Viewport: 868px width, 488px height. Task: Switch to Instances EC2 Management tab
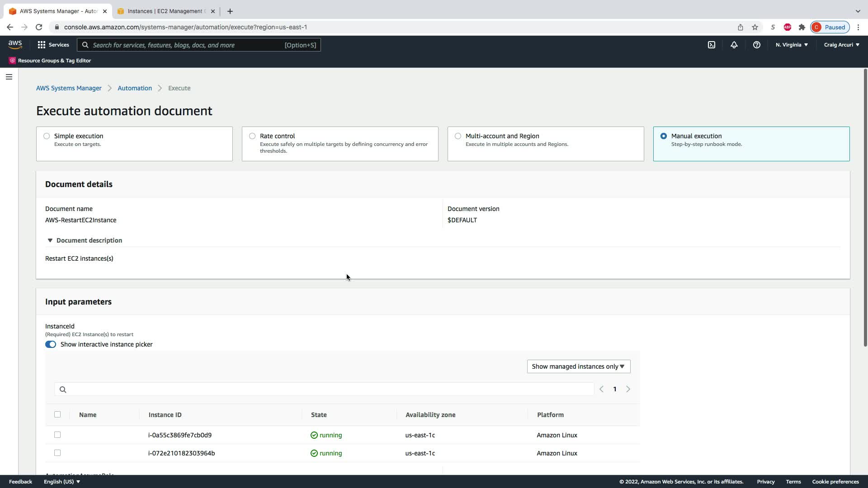pyautogui.click(x=165, y=11)
